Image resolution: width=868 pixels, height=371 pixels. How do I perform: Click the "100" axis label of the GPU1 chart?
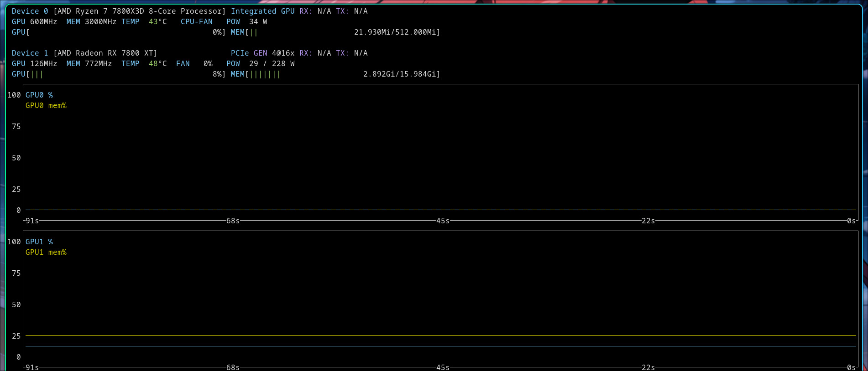coord(14,242)
